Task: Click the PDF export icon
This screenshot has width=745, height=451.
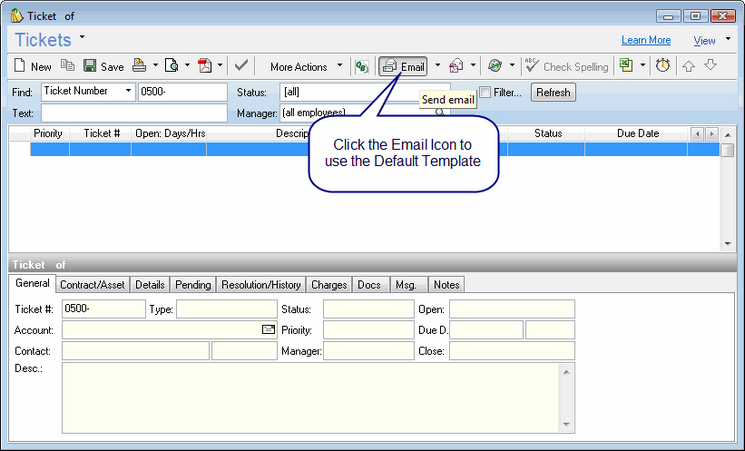Action: point(205,67)
